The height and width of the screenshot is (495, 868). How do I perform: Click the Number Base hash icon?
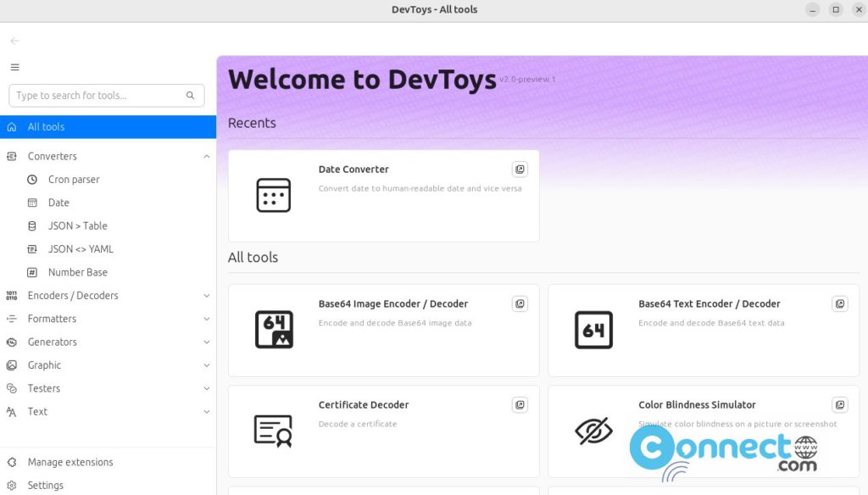[32, 272]
